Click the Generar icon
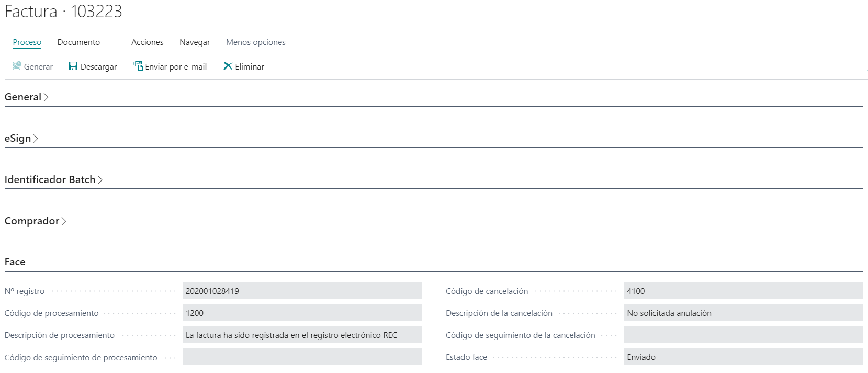Viewport: 868px width, 373px height. [17, 66]
